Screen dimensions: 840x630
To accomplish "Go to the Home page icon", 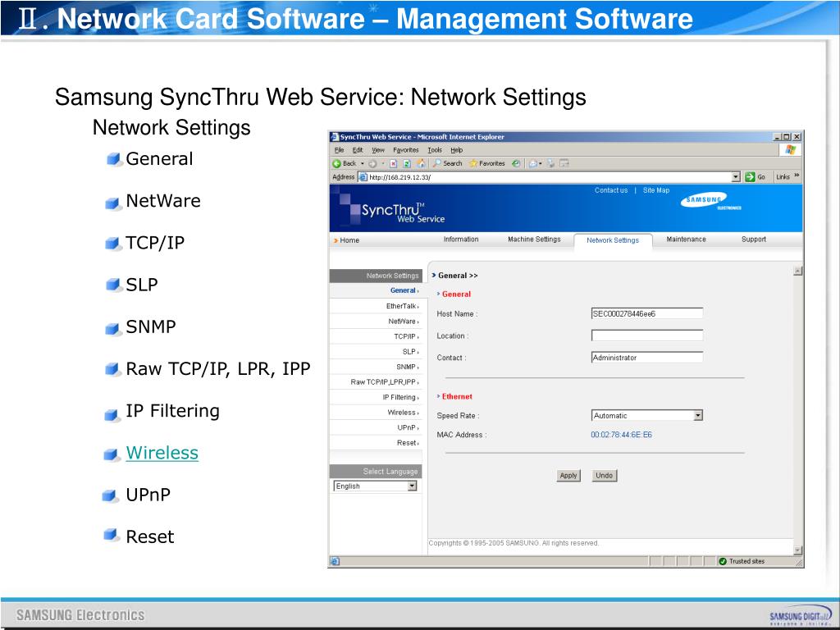I will click(421, 163).
